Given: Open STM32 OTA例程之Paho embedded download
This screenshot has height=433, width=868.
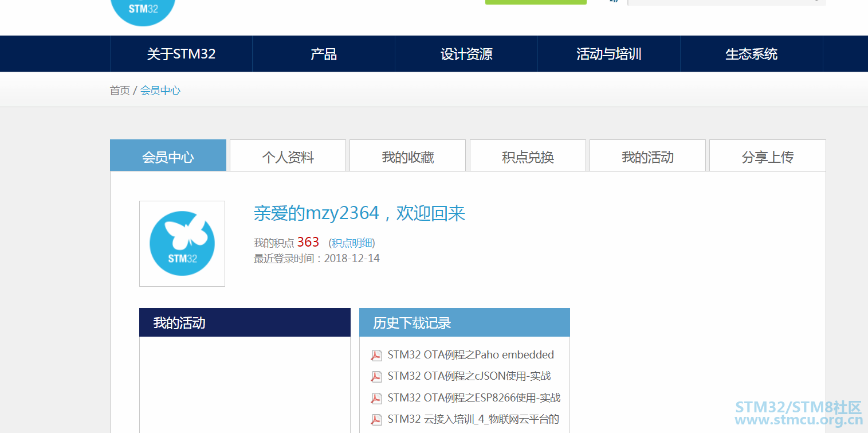Looking at the screenshot, I should (471, 354).
